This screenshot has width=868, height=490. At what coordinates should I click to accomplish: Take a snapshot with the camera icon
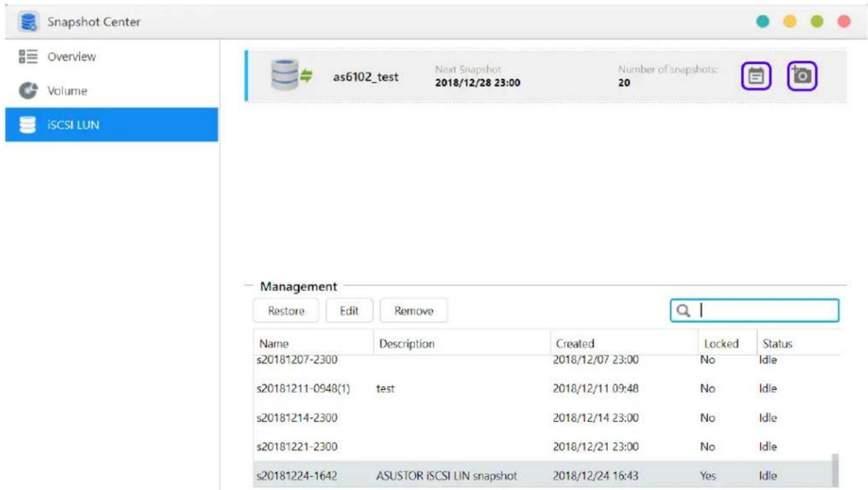[802, 77]
